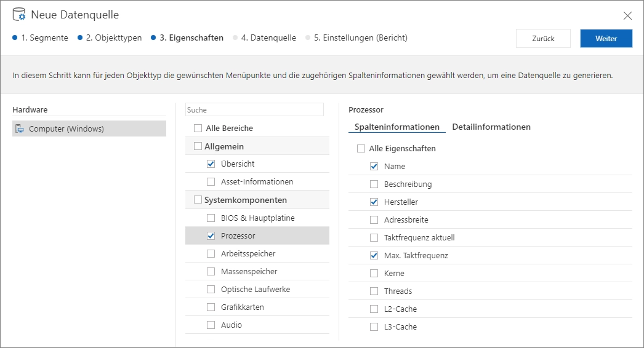Check the Alle Bereiche checkbox
The width and height of the screenshot is (644, 348).
(198, 129)
